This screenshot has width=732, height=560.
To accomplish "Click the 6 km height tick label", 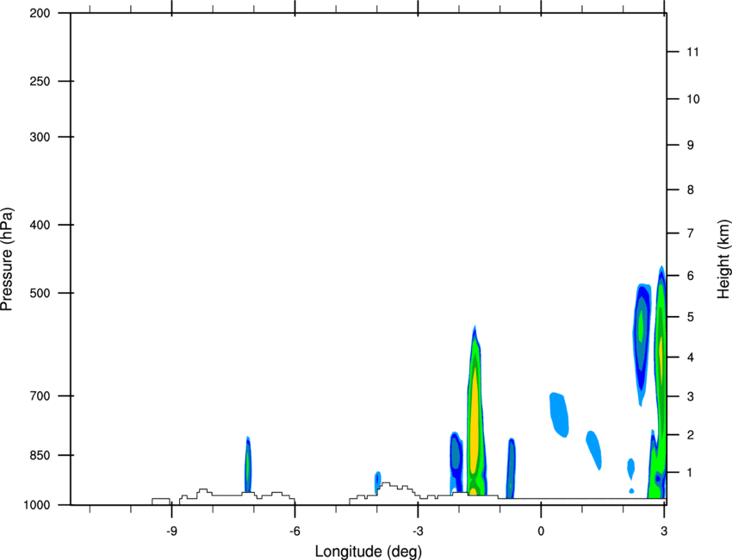I will point(691,276).
